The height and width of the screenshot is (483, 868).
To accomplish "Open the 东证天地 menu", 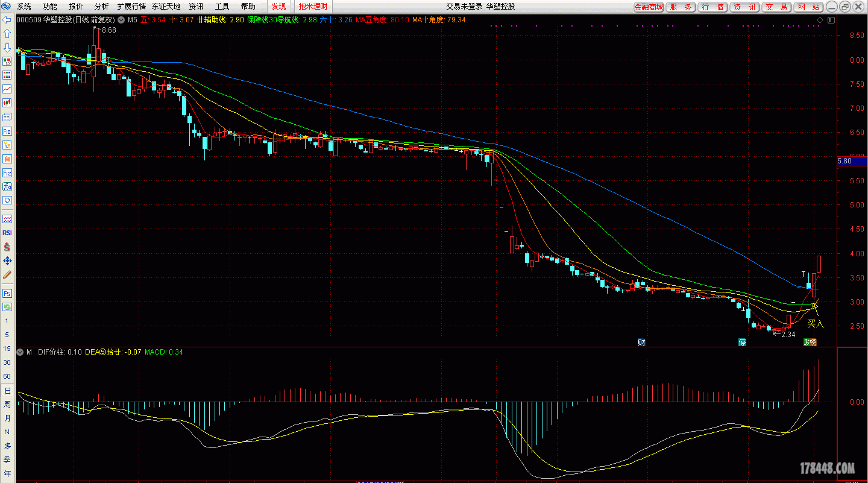I will 166,7.
